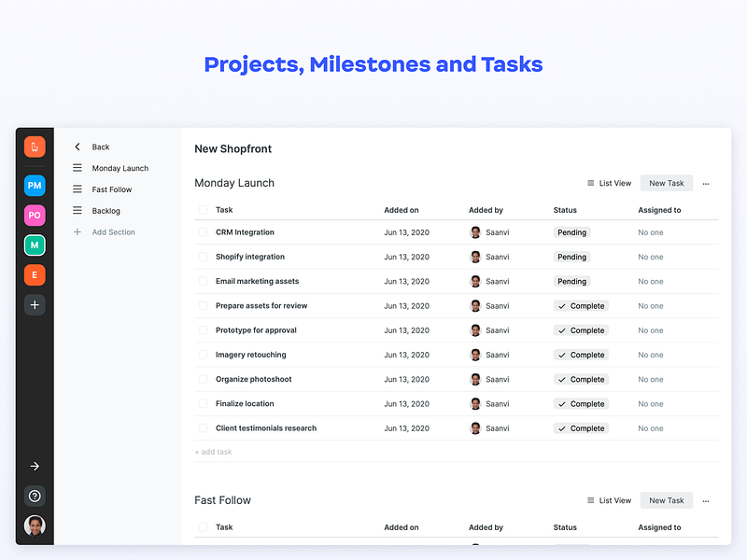Open the Prototype for approval task name
The height and width of the screenshot is (560, 747).
[256, 330]
